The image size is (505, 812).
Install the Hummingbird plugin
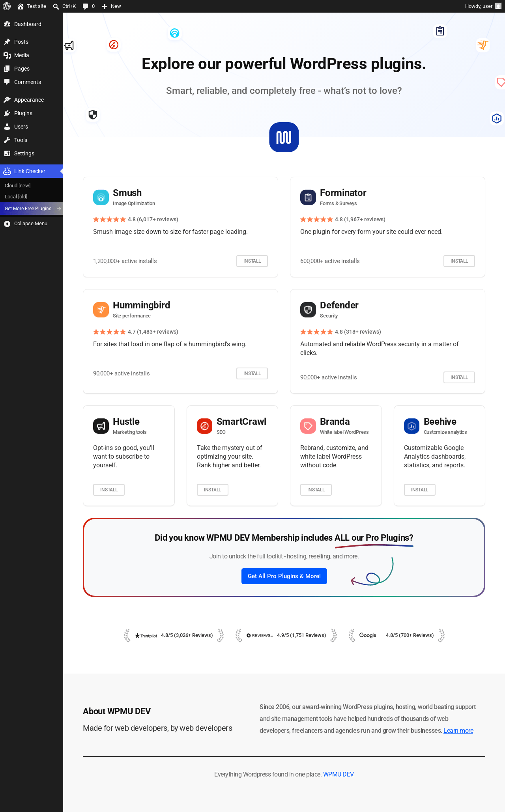pyautogui.click(x=252, y=373)
